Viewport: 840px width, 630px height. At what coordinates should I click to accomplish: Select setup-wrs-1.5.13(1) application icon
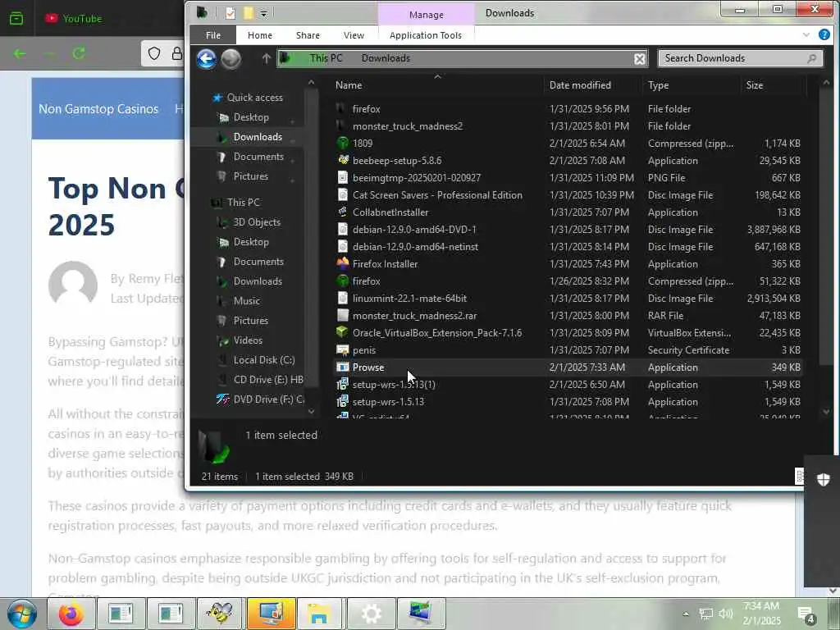343,384
